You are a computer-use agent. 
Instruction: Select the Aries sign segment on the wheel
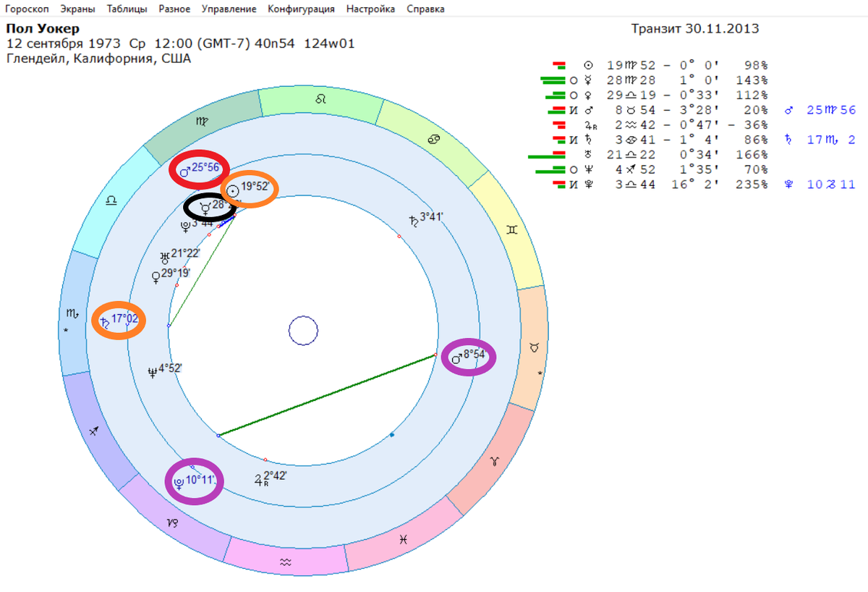click(495, 460)
